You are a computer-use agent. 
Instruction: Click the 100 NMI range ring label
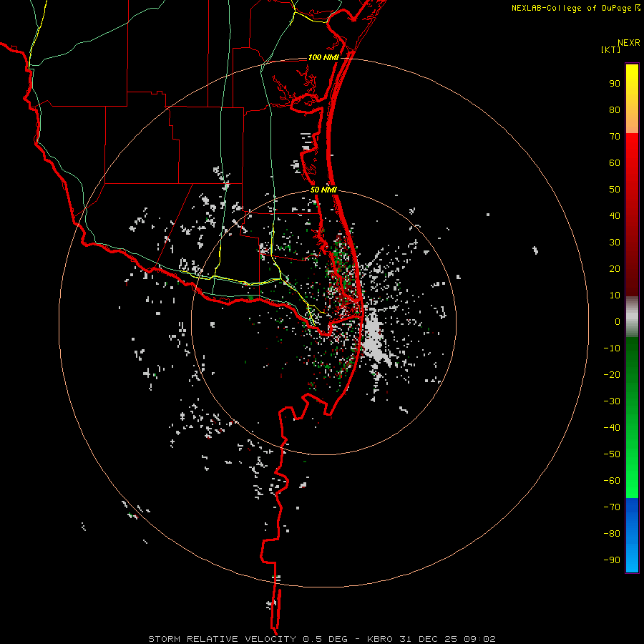(323, 57)
